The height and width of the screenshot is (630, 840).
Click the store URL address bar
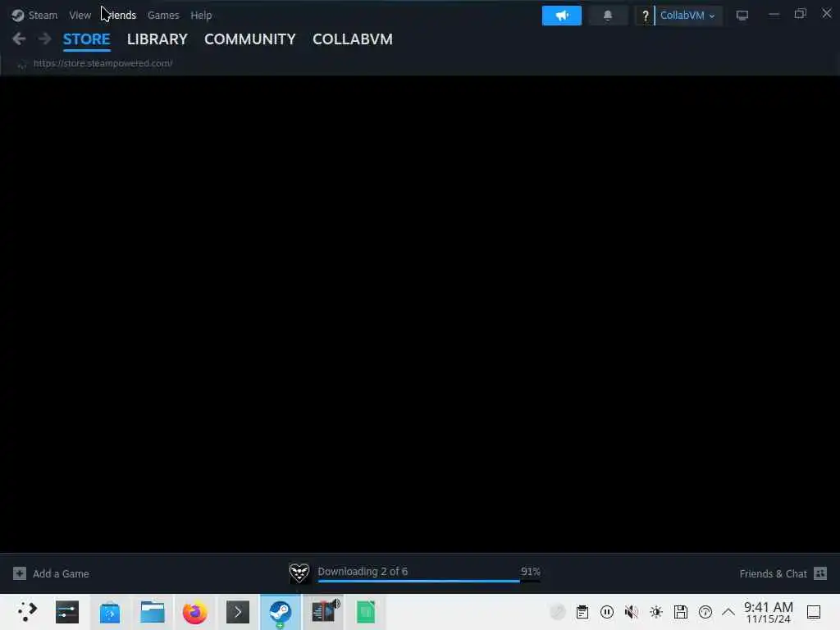(103, 63)
